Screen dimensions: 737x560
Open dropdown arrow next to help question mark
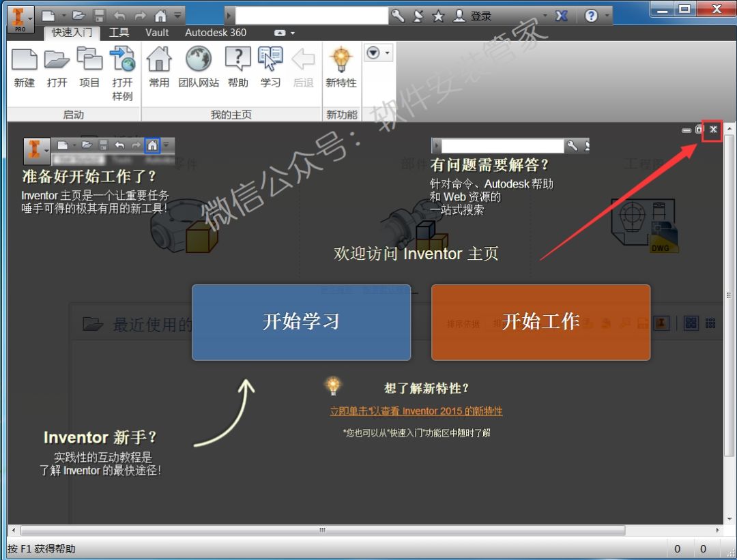tap(606, 16)
